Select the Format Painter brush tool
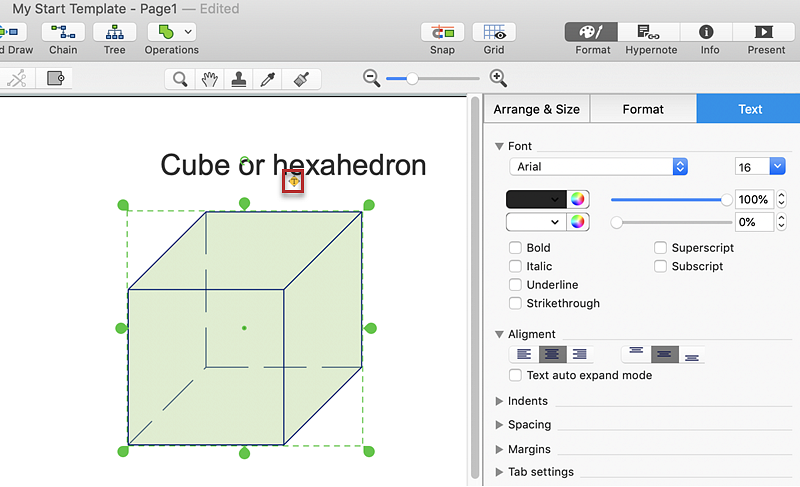Screen dimensions: 800x487 coord(297,79)
